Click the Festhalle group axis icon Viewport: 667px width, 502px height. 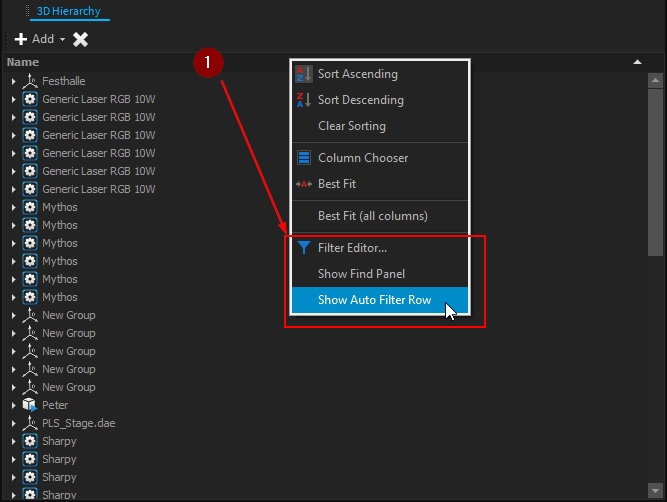coord(30,81)
